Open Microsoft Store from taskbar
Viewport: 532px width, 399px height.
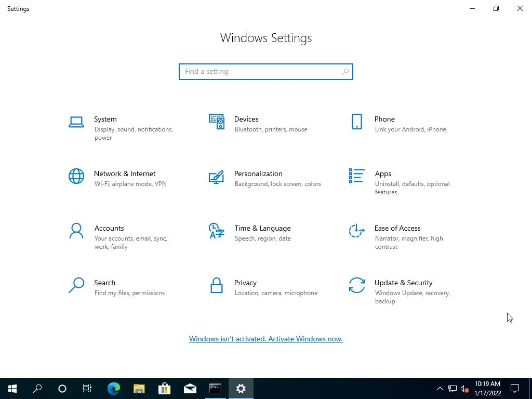(x=165, y=389)
